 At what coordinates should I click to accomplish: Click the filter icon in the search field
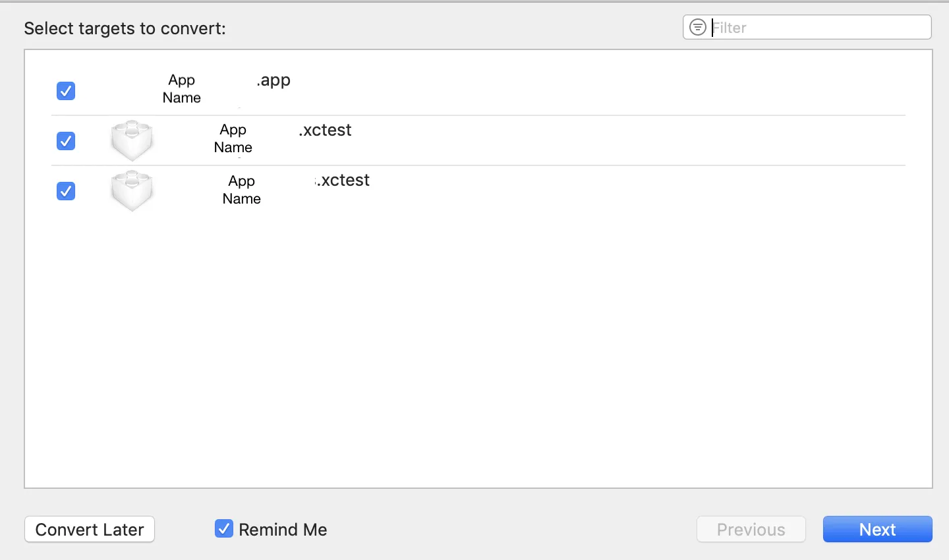click(697, 28)
